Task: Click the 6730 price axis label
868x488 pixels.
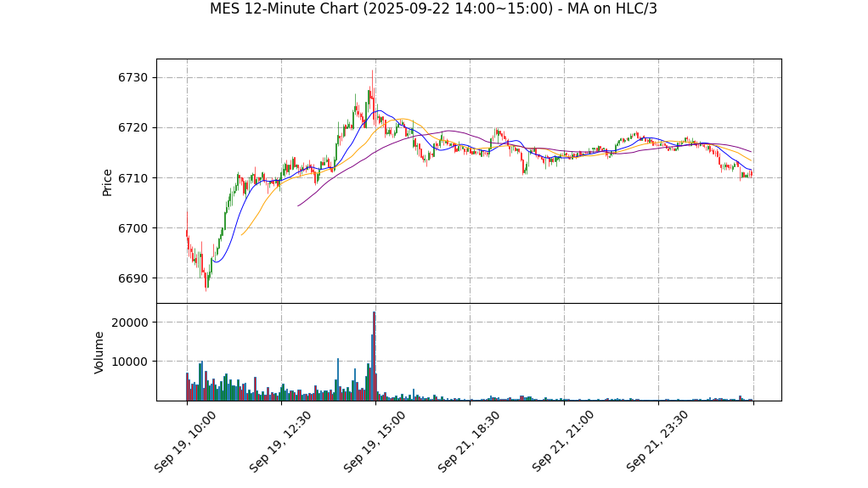Action: tap(132, 77)
